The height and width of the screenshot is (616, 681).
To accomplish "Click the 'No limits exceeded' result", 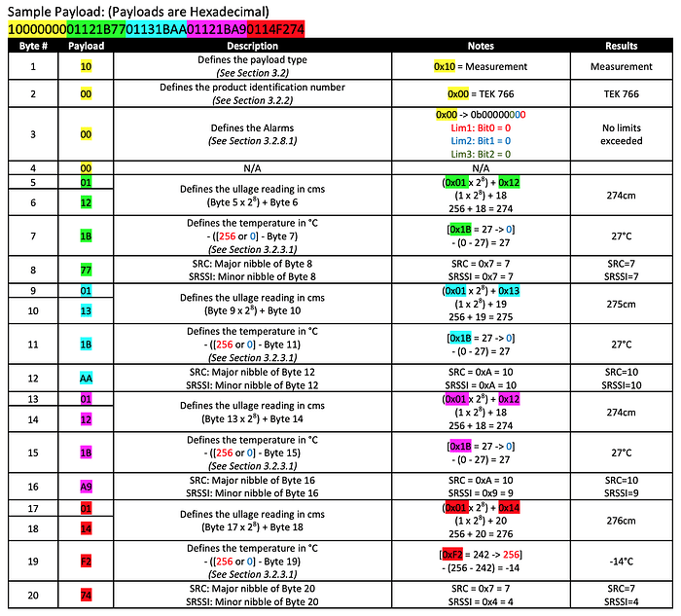I will (x=621, y=134).
